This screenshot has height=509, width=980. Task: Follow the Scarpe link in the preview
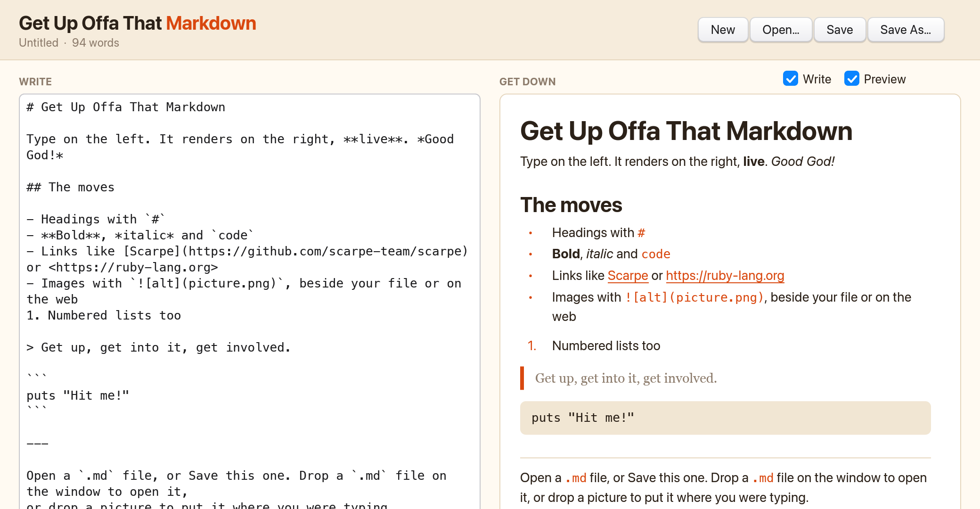tap(628, 276)
